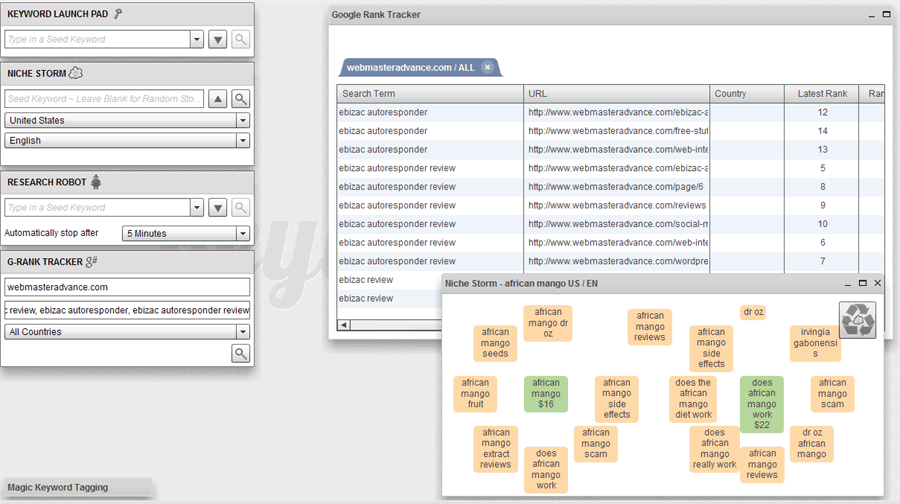Click the does african mango really work tag
Screen dimensions: 900x504
(715, 449)
